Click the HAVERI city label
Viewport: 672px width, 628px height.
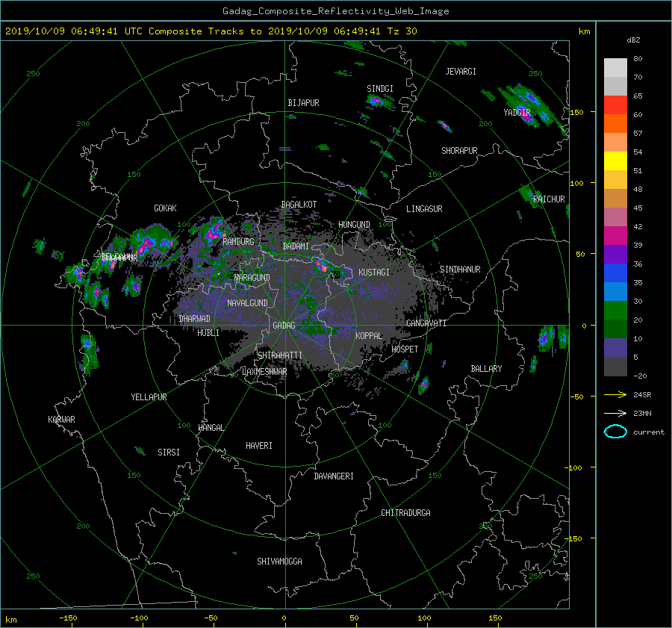[x=259, y=446]
